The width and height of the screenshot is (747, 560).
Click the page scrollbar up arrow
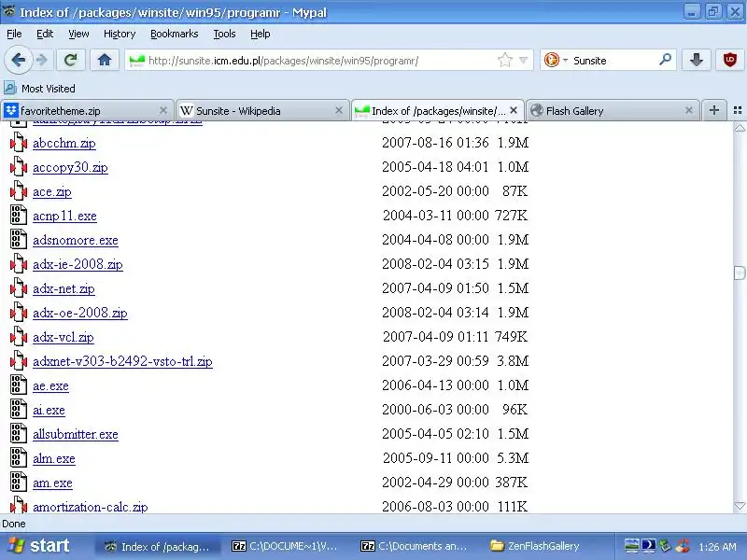tap(740, 128)
